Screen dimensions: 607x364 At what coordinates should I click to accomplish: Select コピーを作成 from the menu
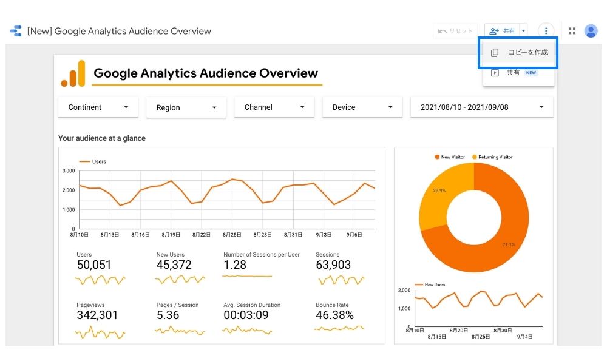tap(519, 53)
